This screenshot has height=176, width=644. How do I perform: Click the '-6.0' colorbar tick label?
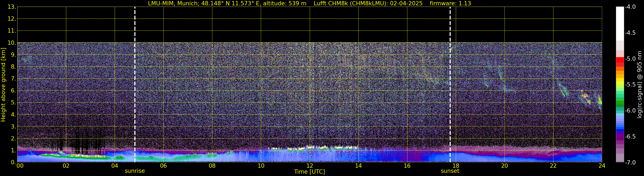coord(630,111)
